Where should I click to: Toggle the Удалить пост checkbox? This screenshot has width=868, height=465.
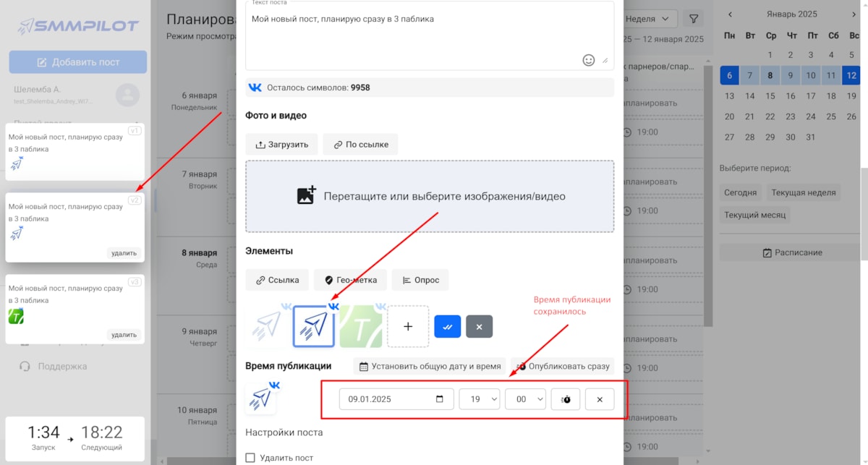(250, 458)
